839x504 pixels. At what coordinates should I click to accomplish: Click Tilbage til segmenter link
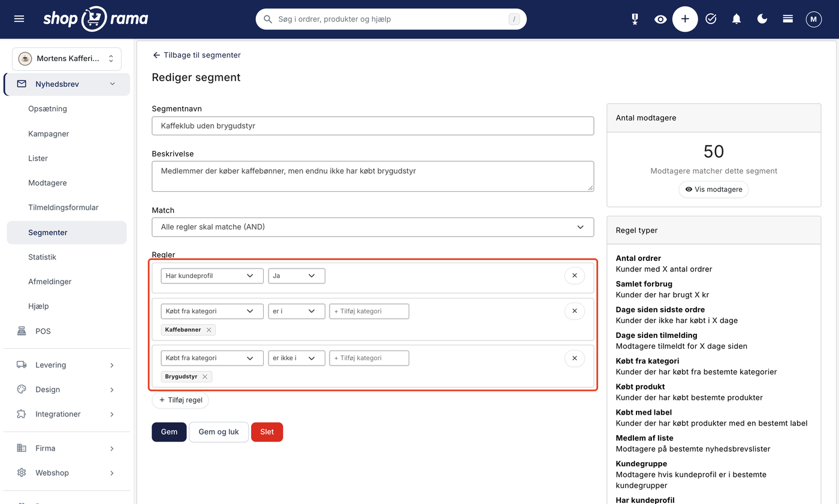coord(197,55)
